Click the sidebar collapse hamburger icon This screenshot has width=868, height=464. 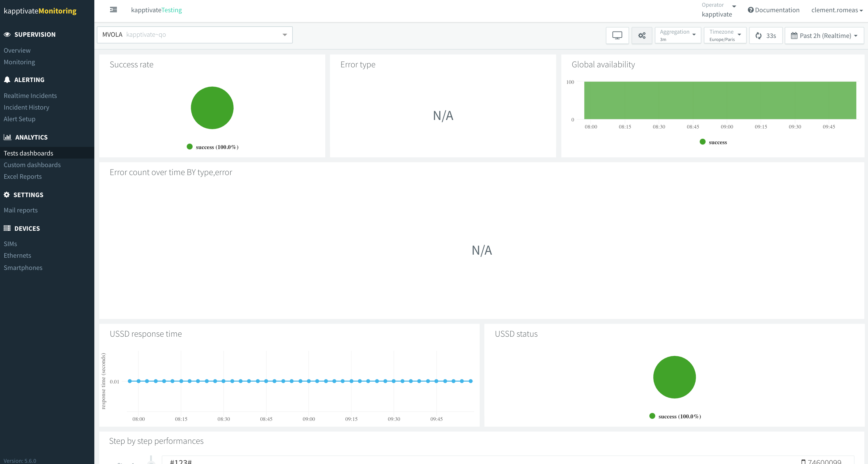(114, 10)
